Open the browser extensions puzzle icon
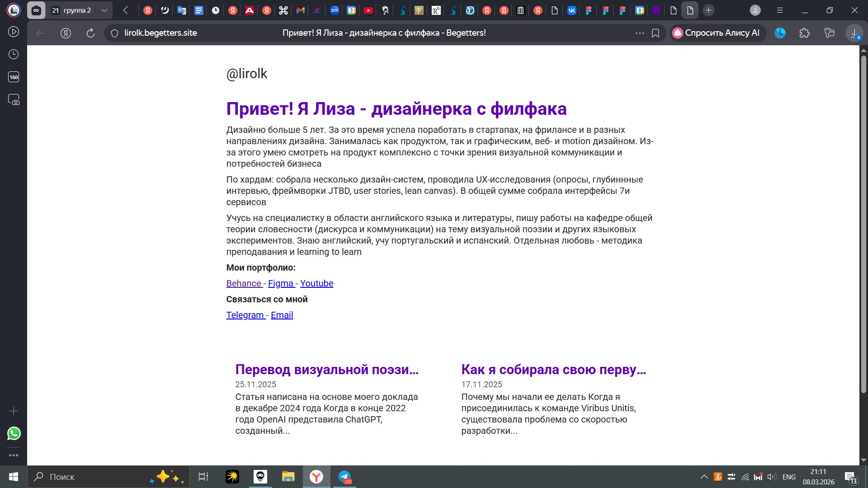This screenshot has height=488, width=868. [805, 33]
